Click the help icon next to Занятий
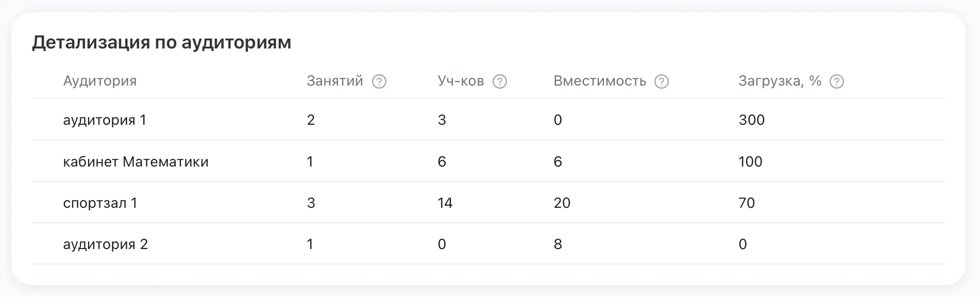Screen dimensions: 980x297 (379, 81)
